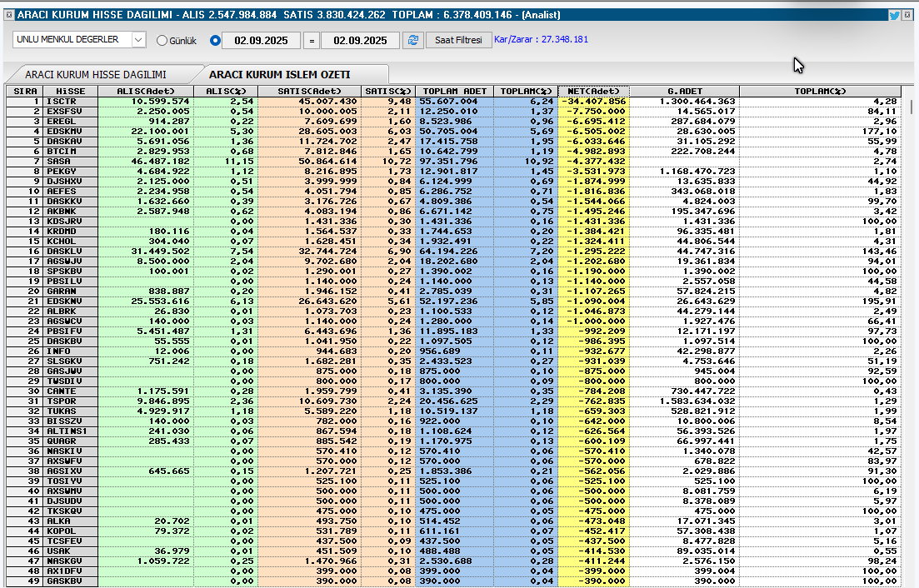Close the Araci Kurum window
The height and width of the screenshot is (588, 919).
coord(907,15)
